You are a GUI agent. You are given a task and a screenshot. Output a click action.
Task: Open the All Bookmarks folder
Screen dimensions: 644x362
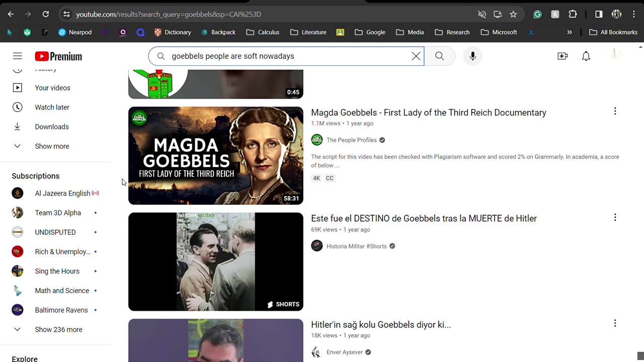click(x=613, y=32)
